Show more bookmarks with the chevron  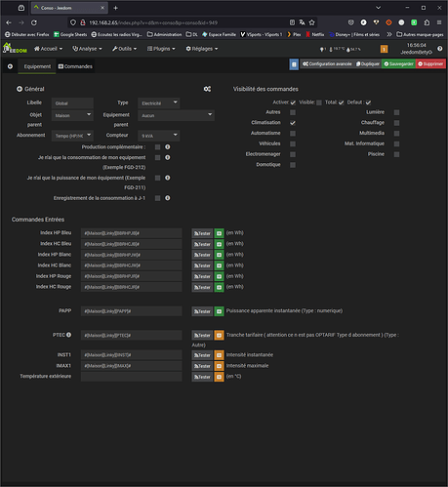[x=389, y=34]
